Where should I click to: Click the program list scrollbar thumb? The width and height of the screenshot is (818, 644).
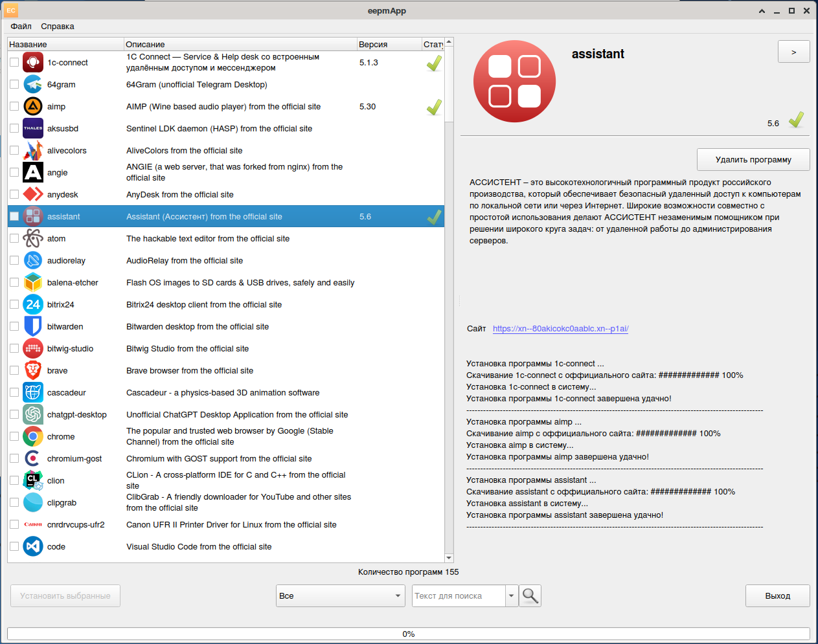(449, 84)
